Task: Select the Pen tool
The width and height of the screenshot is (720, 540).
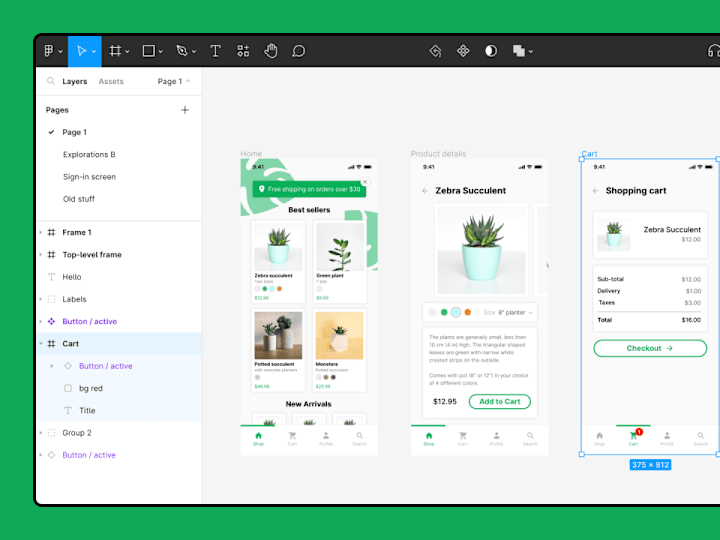Action: point(182,51)
